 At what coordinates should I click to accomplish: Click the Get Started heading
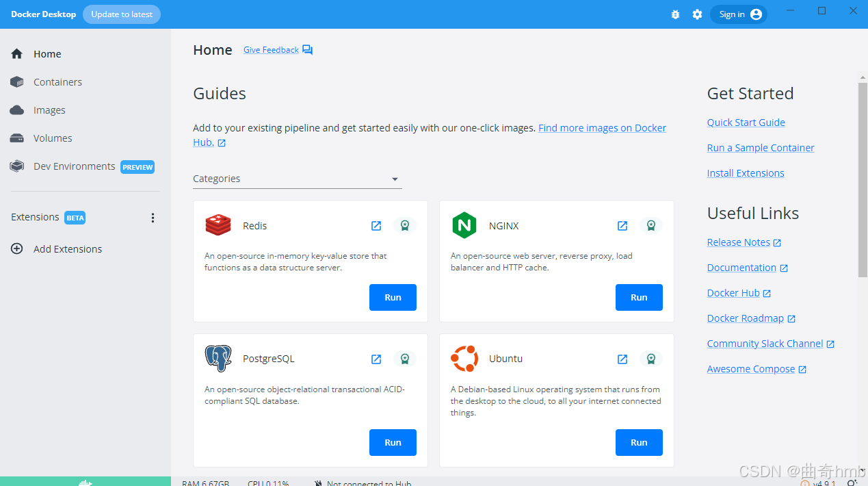(750, 94)
